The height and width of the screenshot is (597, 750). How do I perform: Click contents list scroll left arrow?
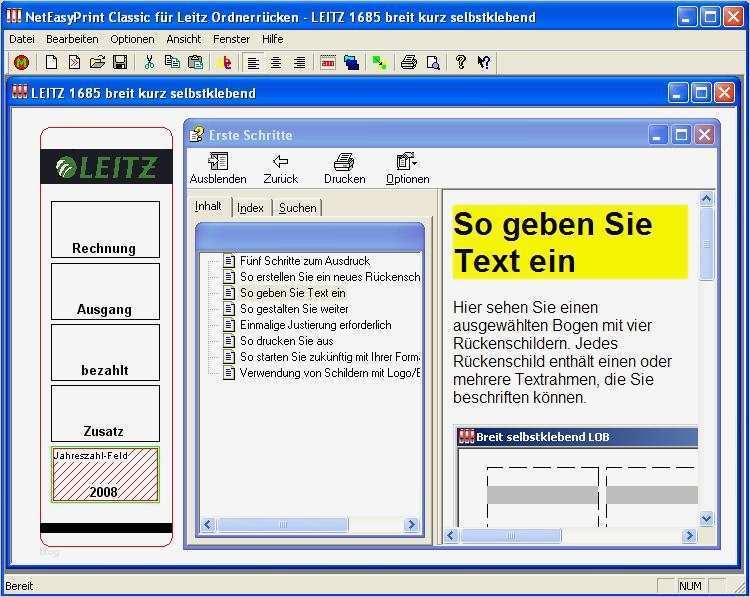click(x=208, y=525)
